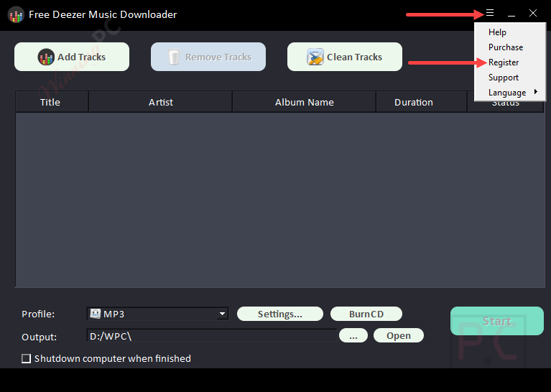Image resolution: width=551 pixels, height=392 pixels.
Task: Click the BurnCD button
Action: pos(366,314)
